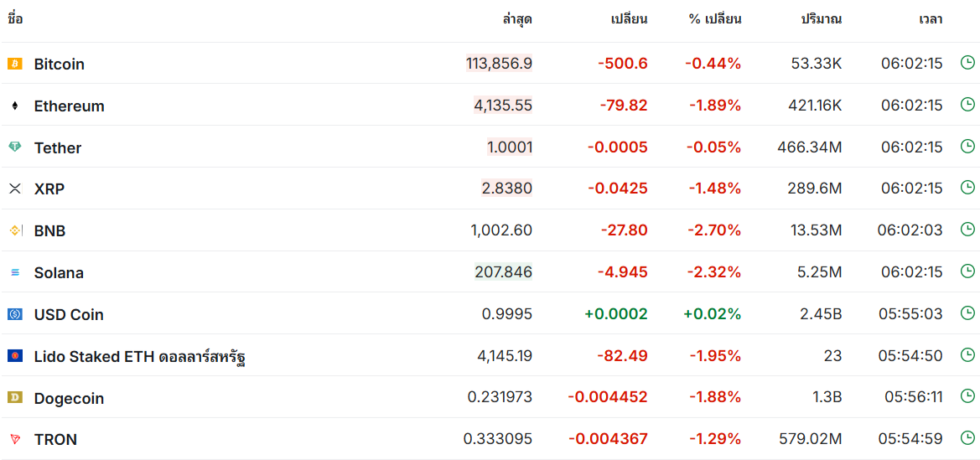Open the Dogecoin link
The image size is (980, 460).
click(x=69, y=398)
